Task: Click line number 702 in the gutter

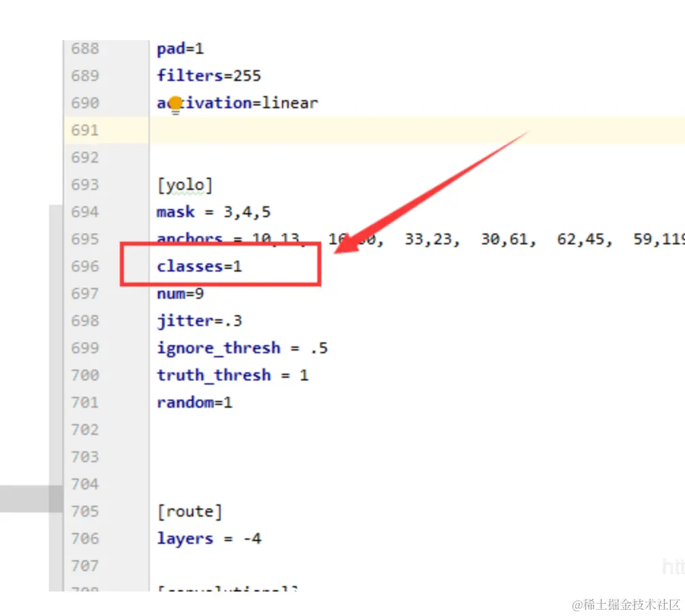Action: click(x=85, y=429)
